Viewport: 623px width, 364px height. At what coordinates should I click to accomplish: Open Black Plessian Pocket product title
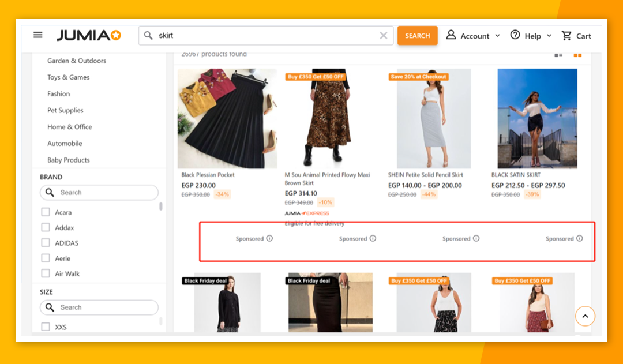208,175
